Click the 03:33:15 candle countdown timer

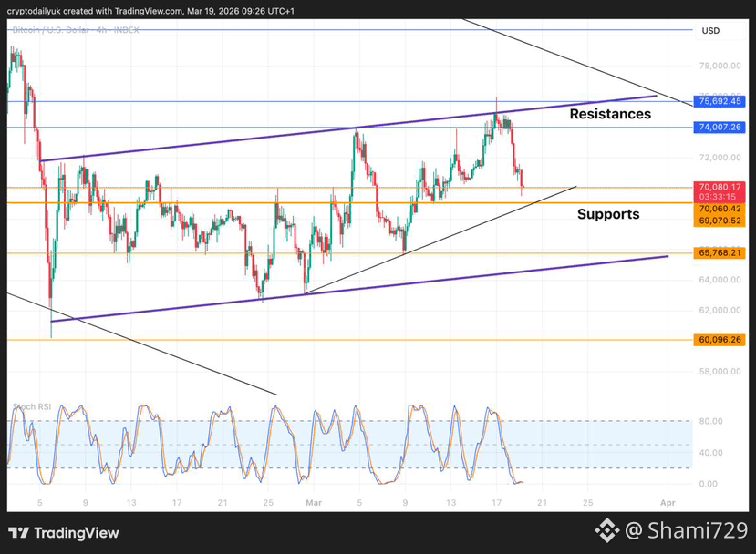[x=718, y=197]
